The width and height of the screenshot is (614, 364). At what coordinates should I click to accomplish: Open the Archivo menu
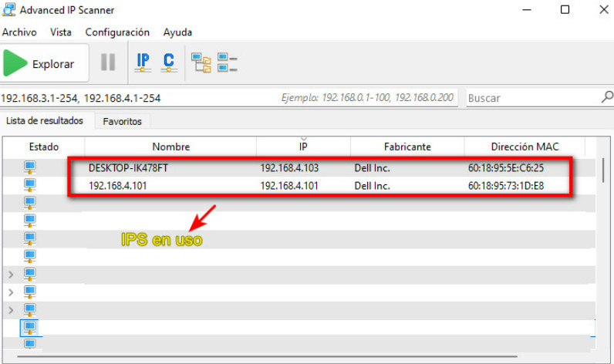click(19, 32)
